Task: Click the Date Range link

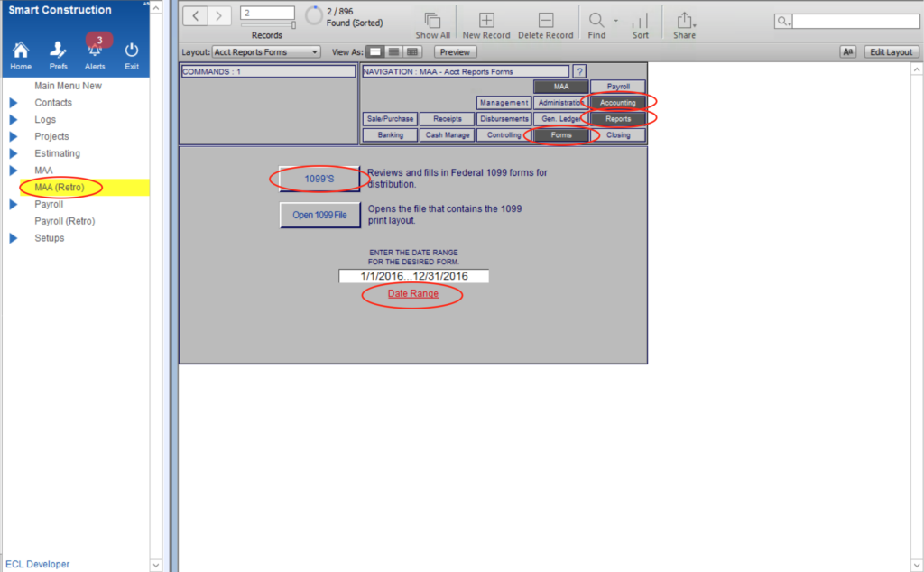Action: pyautogui.click(x=413, y=294)
